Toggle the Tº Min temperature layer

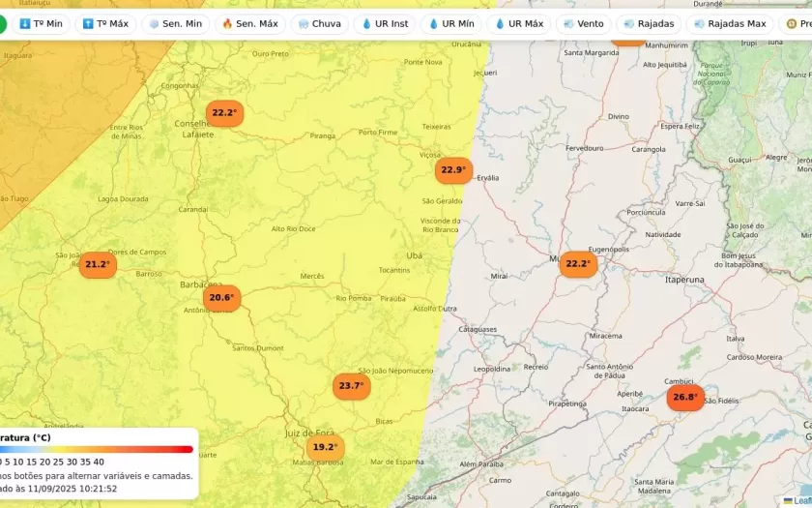coord(41,23)
